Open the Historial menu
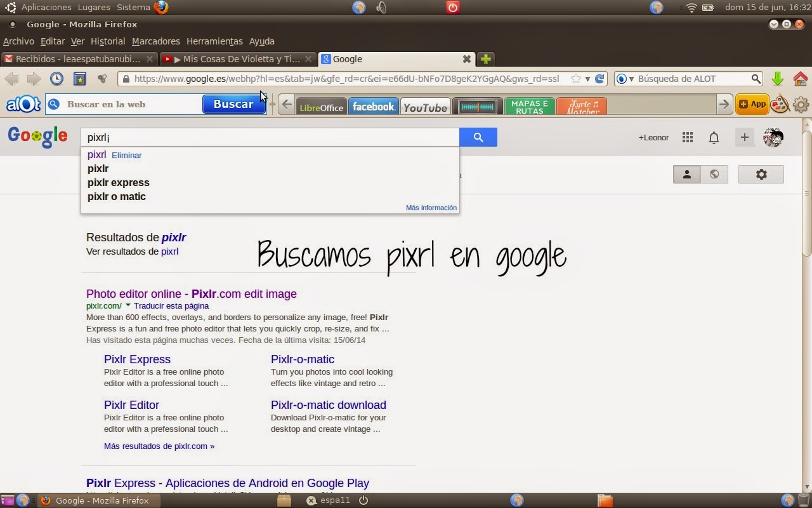The image size is (812, 508). click(x=108, y=41)
